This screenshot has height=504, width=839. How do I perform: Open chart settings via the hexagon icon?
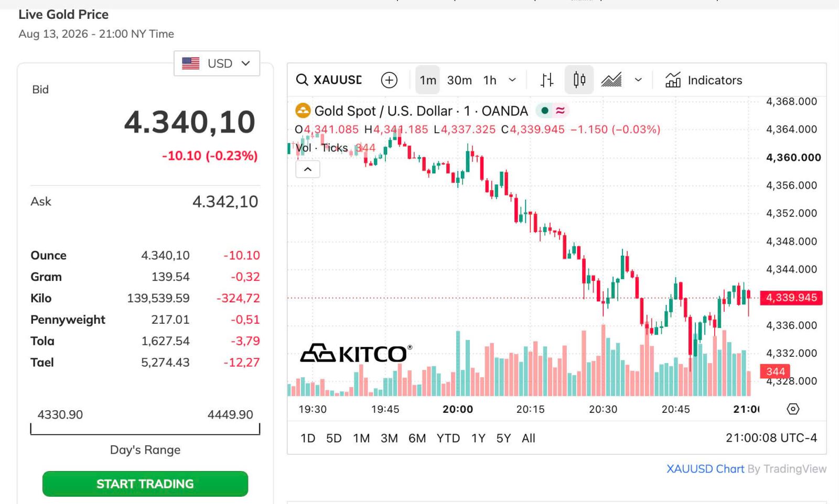click(793, 409)
